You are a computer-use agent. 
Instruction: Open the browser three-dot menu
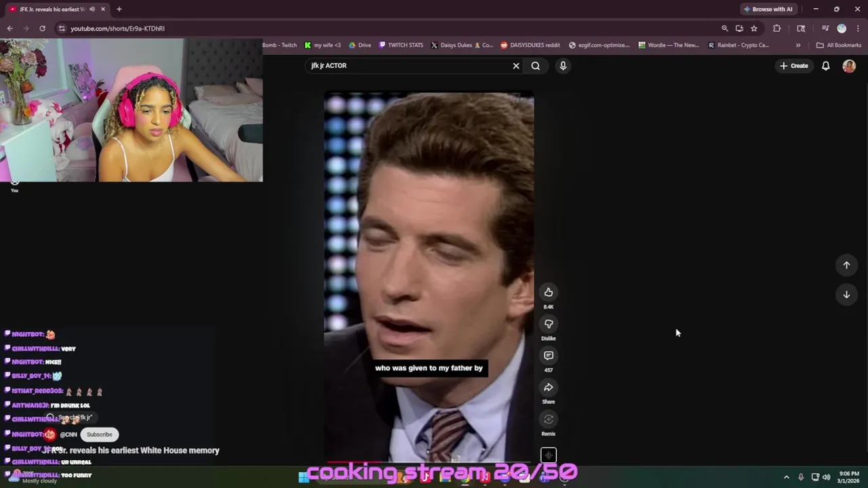pos(857,28)
